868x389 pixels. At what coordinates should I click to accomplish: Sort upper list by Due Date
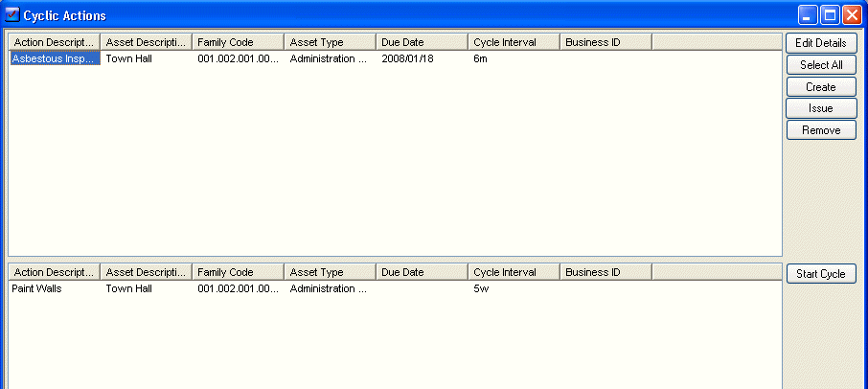(x=422, y=42)
